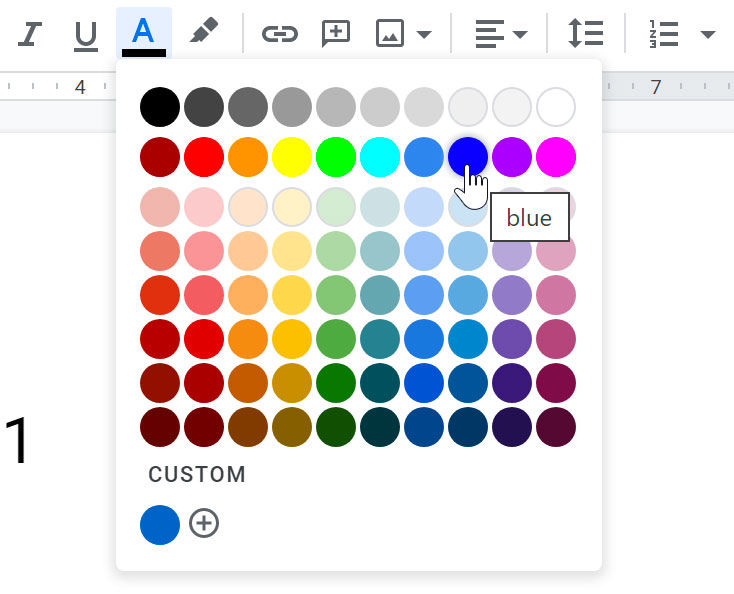Click the text color A icon
734x594 pixels.
point(143,34)
